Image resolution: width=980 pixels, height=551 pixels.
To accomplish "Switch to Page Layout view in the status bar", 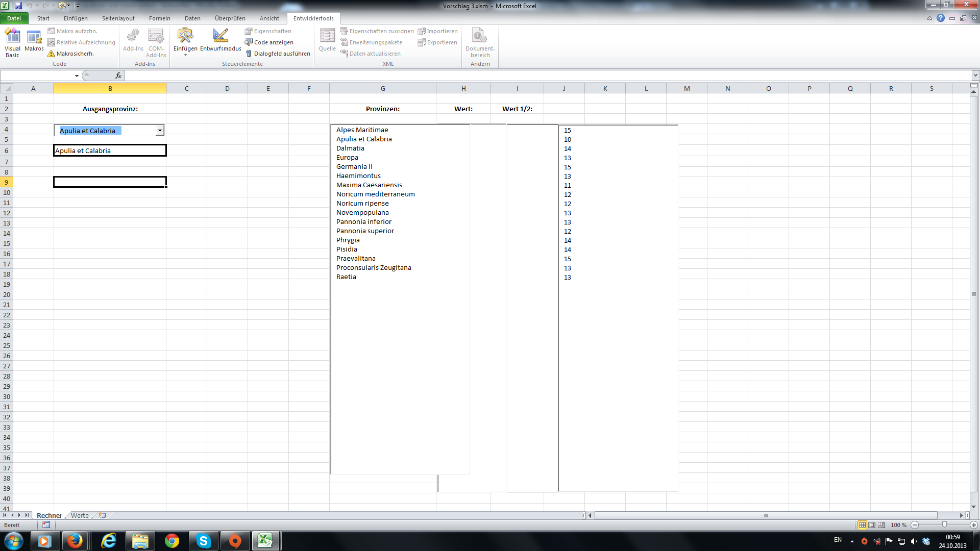I will coord(872,525).
